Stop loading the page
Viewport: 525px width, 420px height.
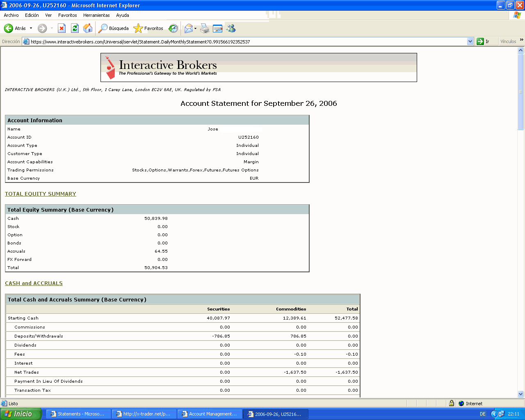pos(62,28)
